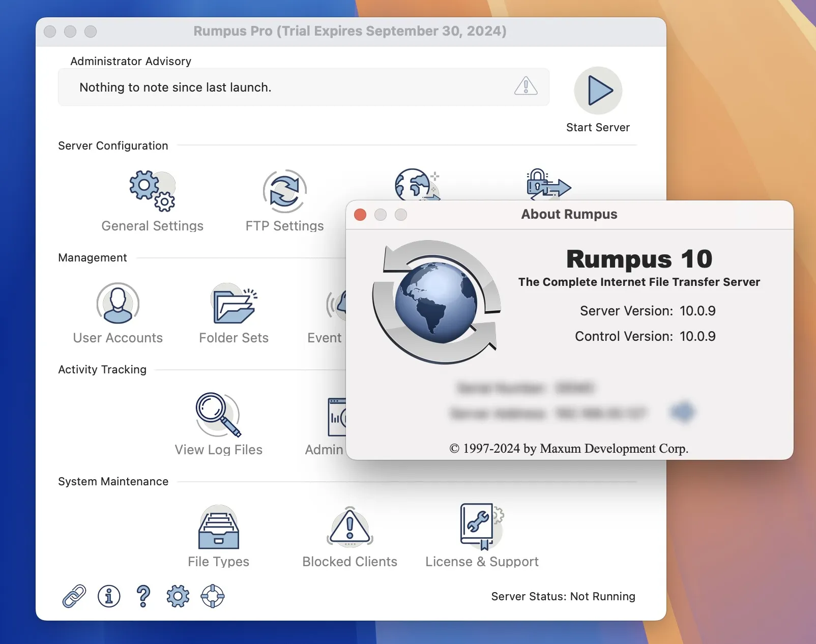Click the System Maintenance section heading
Screen dimensions: 816x644
[113, 482]
